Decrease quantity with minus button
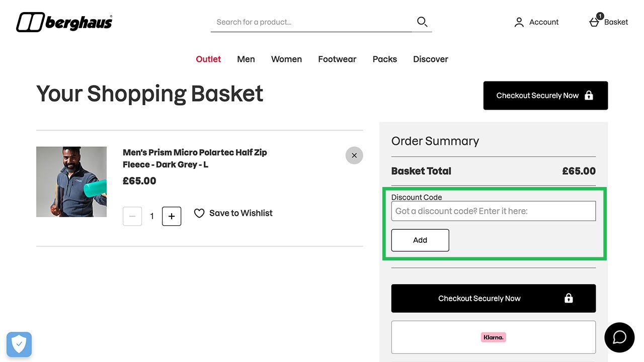This screenshot has height=362, width=644. click(132, 216)
